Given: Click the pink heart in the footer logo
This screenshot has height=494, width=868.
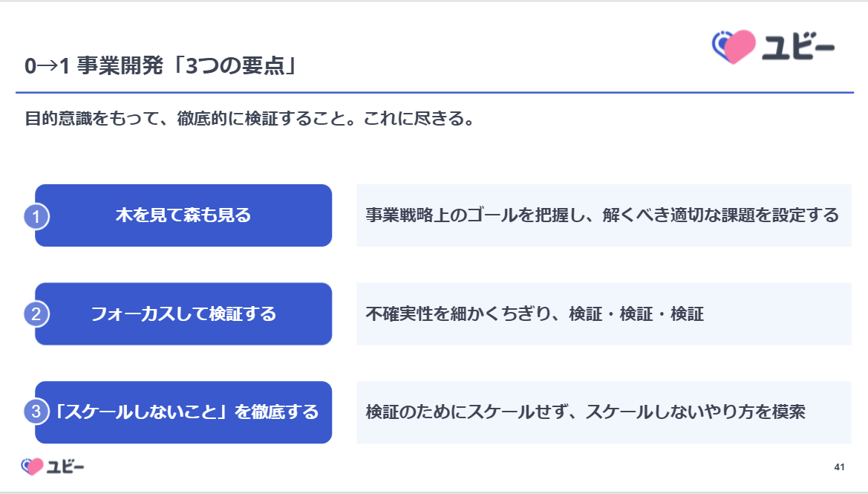Looking at the screenshot, I should pos(33,467).
